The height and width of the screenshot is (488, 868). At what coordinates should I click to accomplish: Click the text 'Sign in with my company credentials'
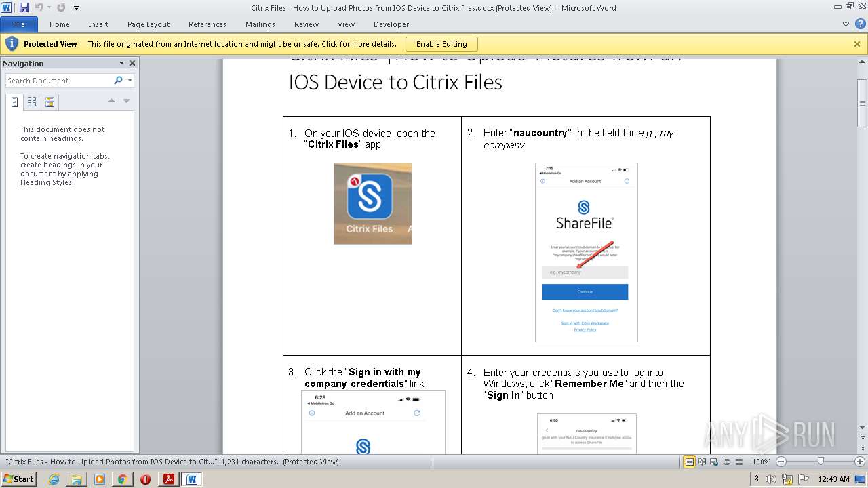[363, 378]
